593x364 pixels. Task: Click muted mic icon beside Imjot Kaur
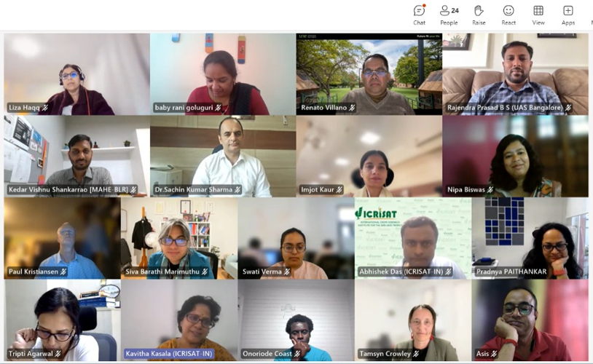(x=339, y=190)
